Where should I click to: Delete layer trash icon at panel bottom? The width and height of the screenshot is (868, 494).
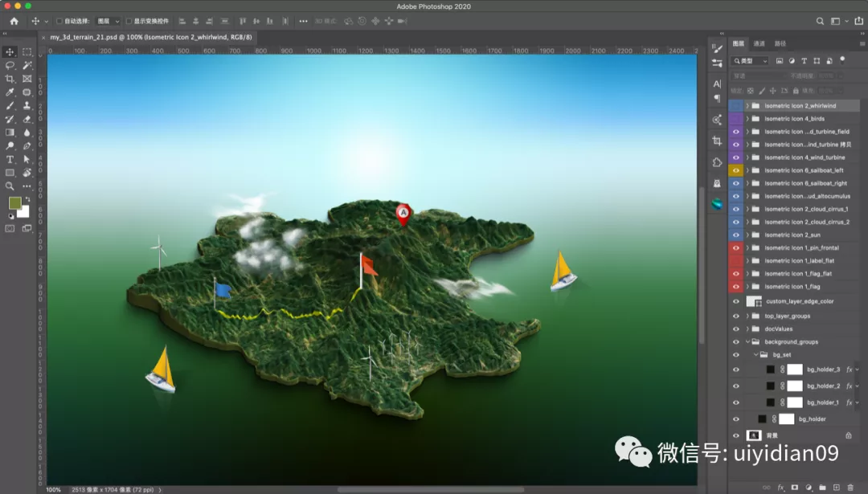click(x=850, y=488)
